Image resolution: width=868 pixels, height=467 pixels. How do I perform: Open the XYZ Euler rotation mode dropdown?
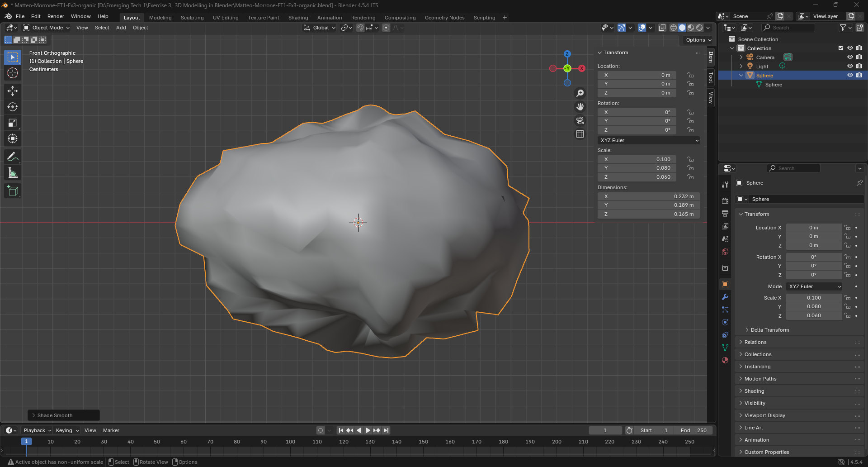click(649, 140)
